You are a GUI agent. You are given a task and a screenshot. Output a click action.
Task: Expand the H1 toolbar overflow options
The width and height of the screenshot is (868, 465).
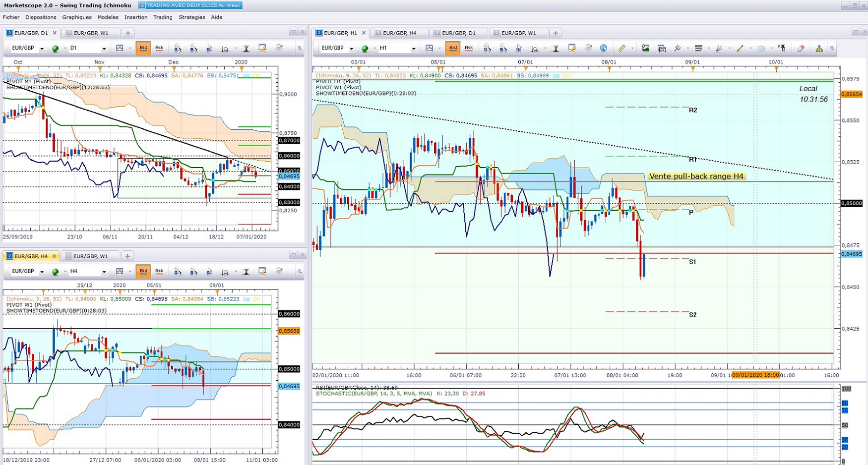832,48
